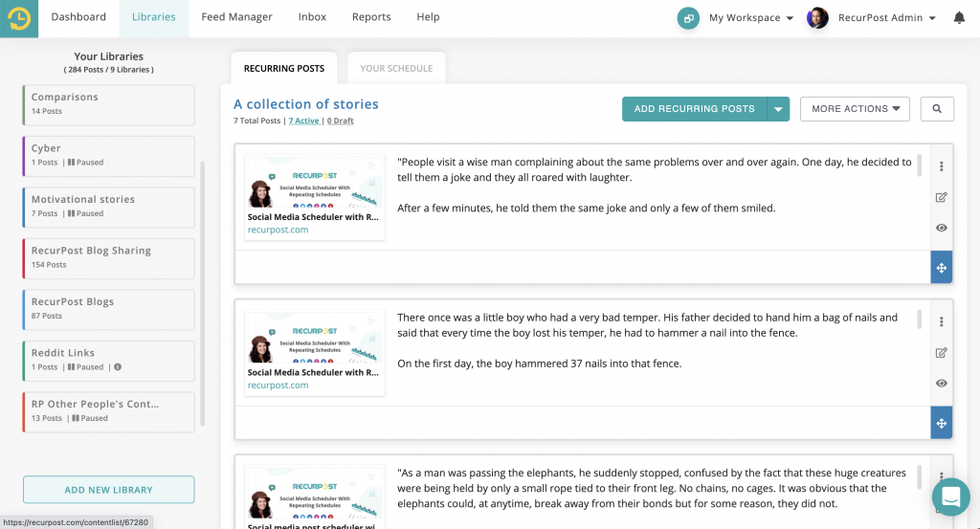Viewport: 980px width, 529px height.
Task: Click the Add Recurring Posts button
Action: tap(695, 109)
